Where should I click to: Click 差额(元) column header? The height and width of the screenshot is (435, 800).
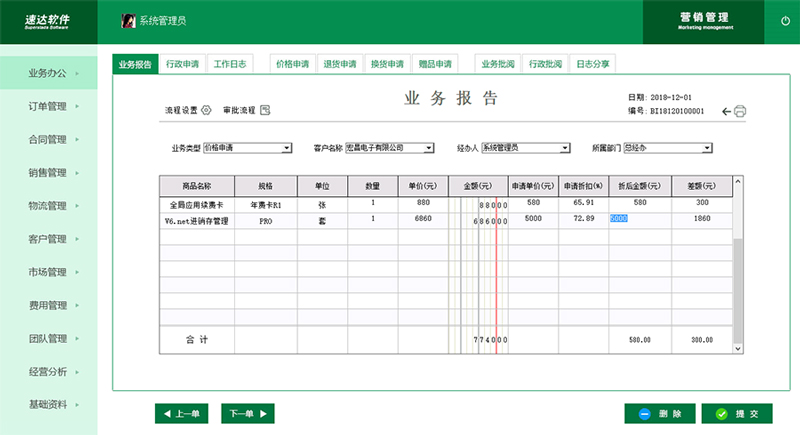702,186
